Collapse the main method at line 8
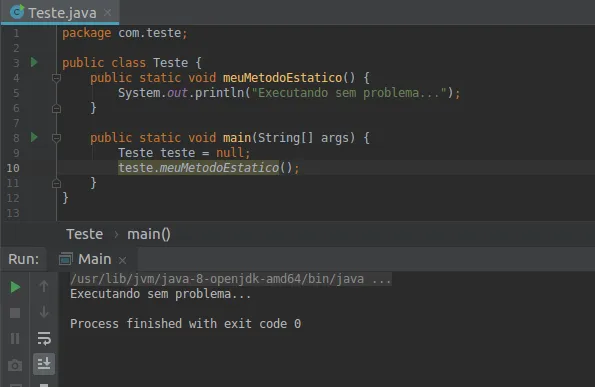 [x=56, y=138]
